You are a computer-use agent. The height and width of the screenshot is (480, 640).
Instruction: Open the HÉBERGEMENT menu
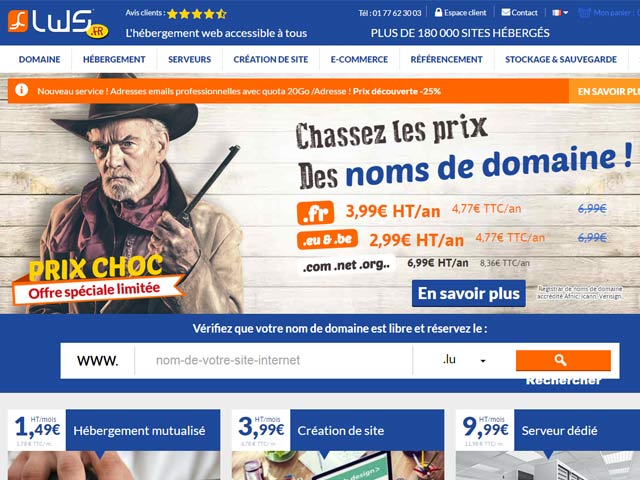(114, 59)
